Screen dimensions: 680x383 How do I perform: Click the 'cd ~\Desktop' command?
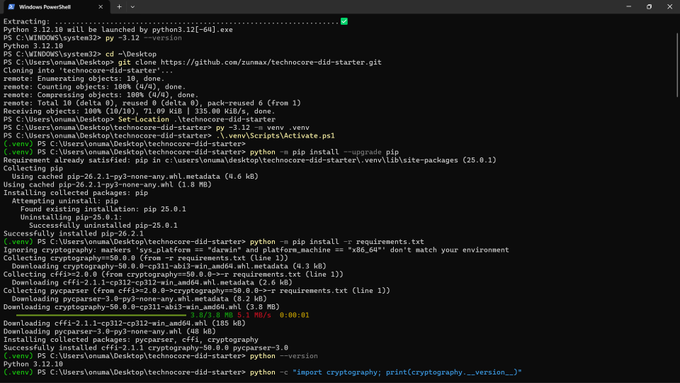pos(131,54)
